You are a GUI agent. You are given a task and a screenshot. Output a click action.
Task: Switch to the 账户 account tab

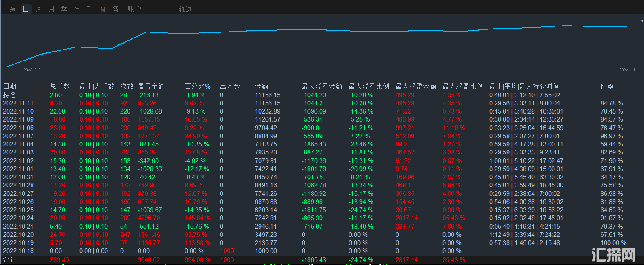pyautogui.click(x=134, y=9)
